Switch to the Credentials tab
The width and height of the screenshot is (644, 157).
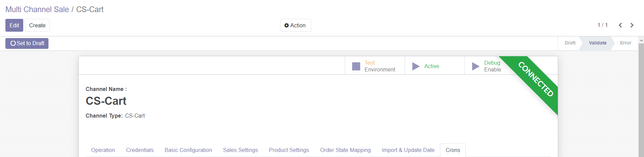click(140, 150)
